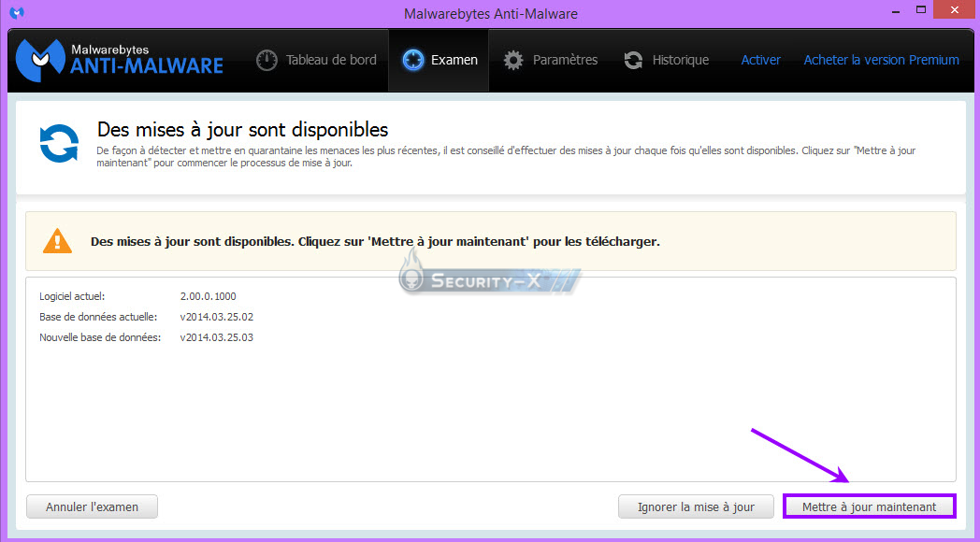
Task: Go to the Paramètres tab
Action: coord(551,60)
